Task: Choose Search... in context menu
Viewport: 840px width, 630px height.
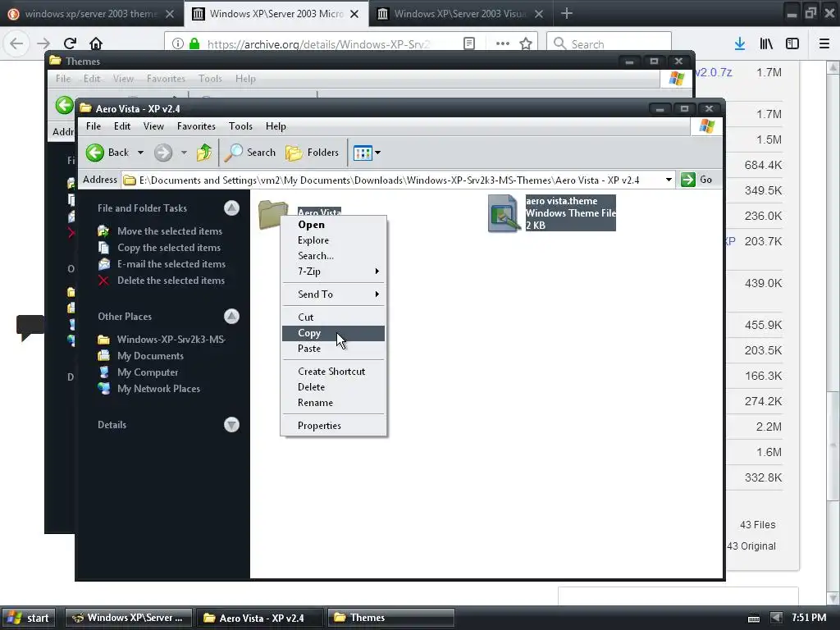Action: pyautogui.click(x=333, y=256)
